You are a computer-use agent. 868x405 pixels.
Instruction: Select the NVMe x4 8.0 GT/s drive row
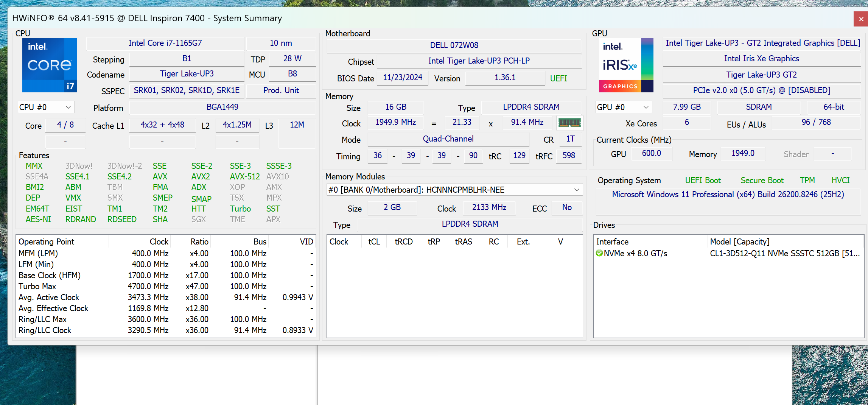[x=728, y=253]
